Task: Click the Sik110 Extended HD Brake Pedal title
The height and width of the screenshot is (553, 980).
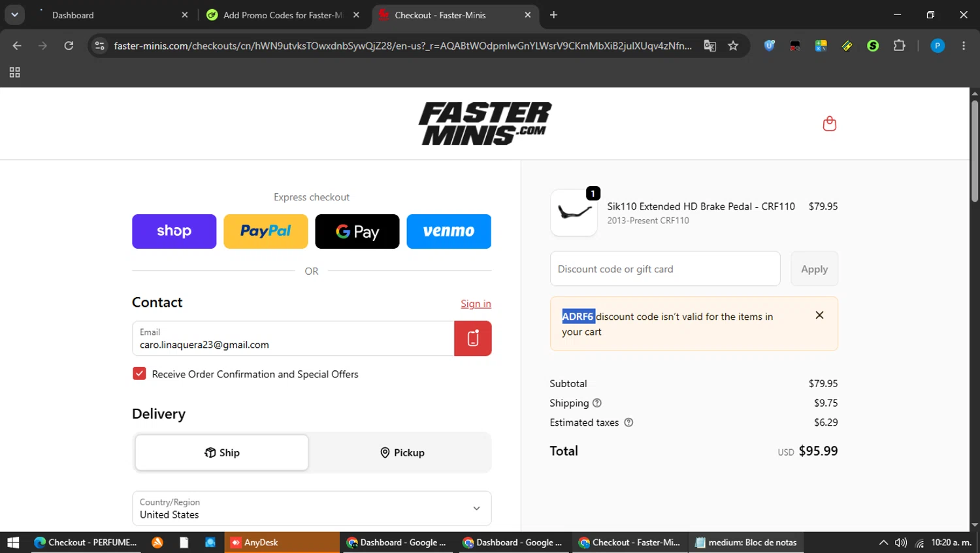Action: (701, 206)
